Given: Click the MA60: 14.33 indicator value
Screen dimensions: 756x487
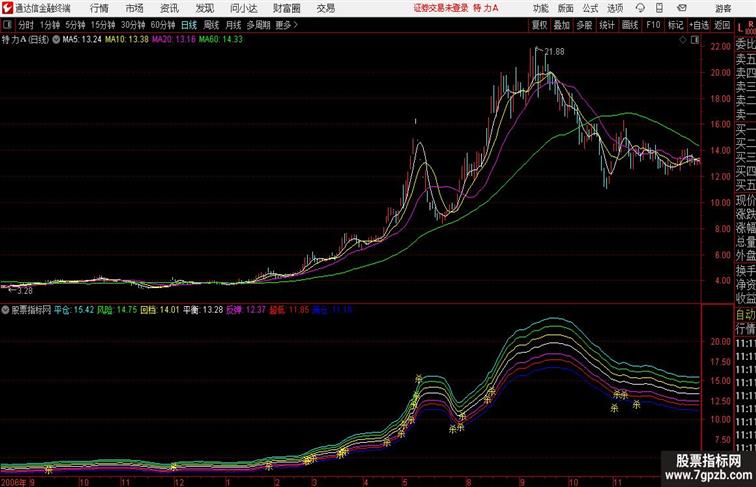Looking at the screenshot, I should pos(221,40).
